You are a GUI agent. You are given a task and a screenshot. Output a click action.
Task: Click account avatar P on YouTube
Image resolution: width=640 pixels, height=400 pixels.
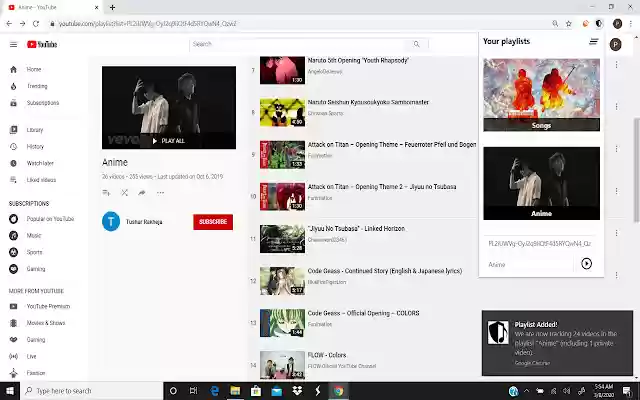[616, 44]
